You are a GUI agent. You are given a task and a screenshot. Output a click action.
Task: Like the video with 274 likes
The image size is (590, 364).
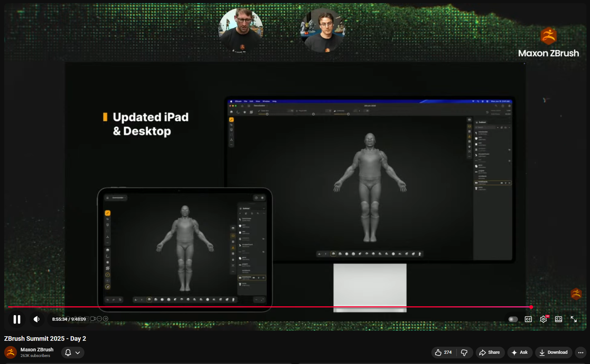tap(444, 352)
